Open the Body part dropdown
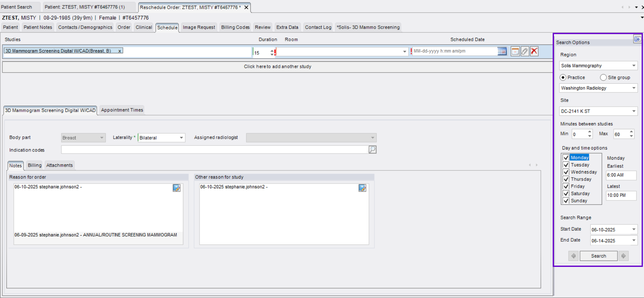This screenshot has width=644, height=298. tap(102, 138)
